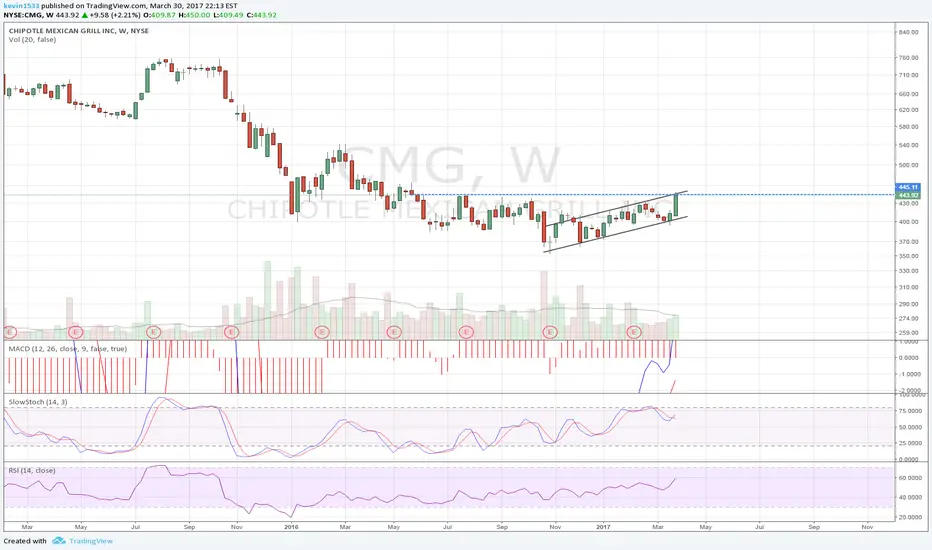The image size is (932, 550).
Task: Click the 370.00 price axis label
Action: click(x=909, y=242)
